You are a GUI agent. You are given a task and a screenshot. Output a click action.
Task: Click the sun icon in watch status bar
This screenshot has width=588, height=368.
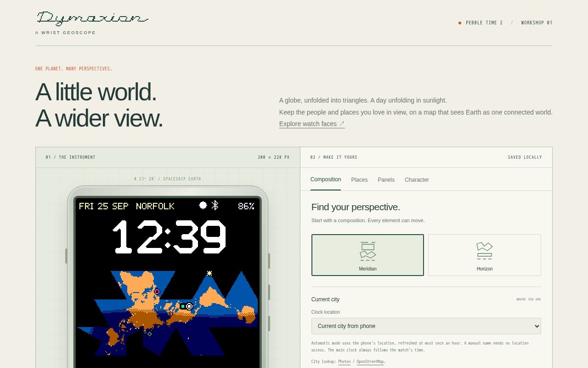[203, 205]
